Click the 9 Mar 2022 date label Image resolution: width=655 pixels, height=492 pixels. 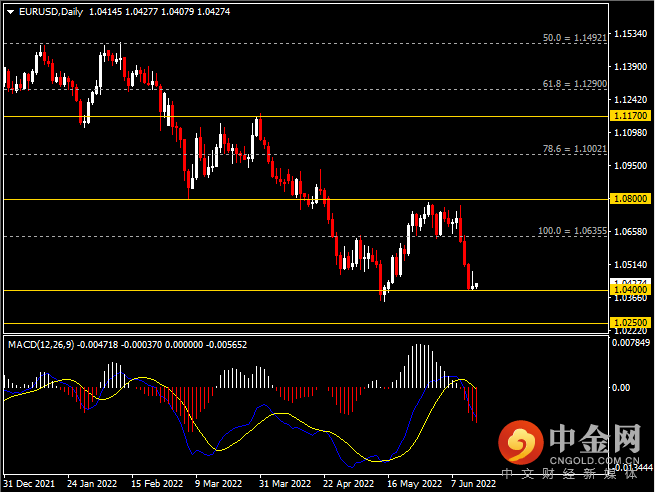point(218,484)
